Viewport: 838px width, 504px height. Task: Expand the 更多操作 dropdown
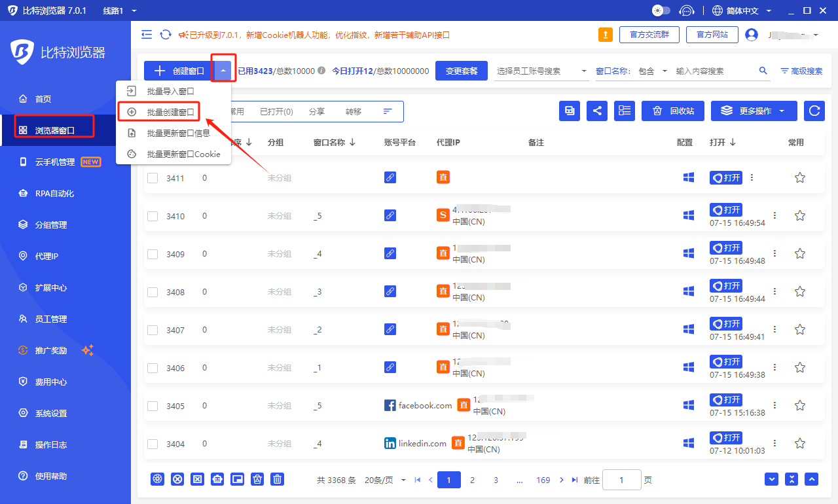click(754, 111)
